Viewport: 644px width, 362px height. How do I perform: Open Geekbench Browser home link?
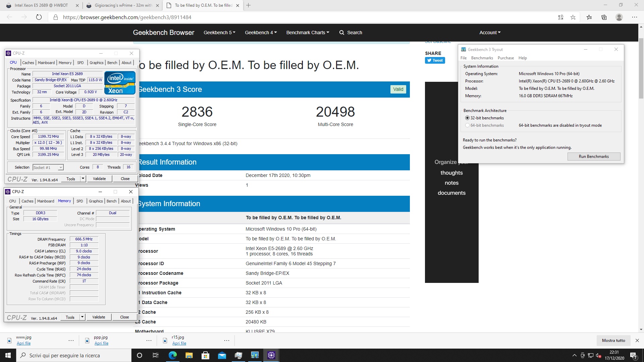[x=164, y=33]
